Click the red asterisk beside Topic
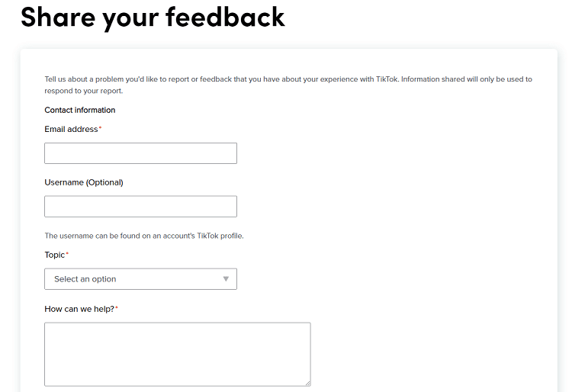Viewport: 572px width, 392px height. click(67, 254)
